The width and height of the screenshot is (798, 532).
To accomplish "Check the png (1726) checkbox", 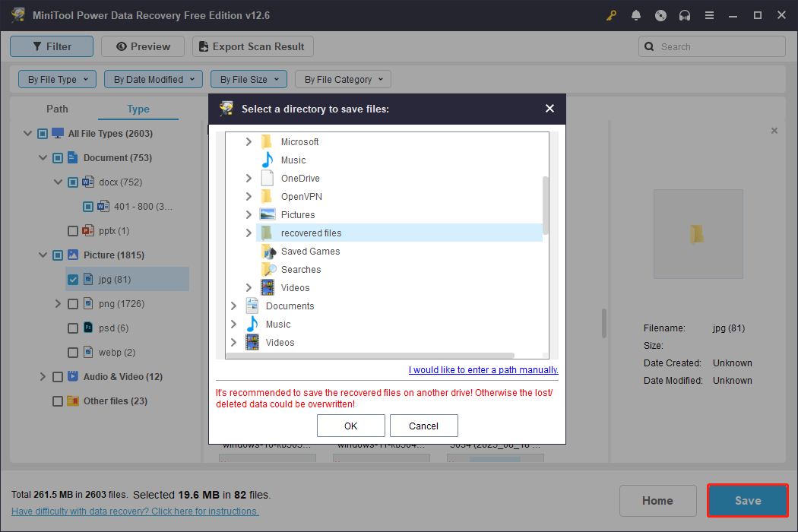I will pos(72,303).
